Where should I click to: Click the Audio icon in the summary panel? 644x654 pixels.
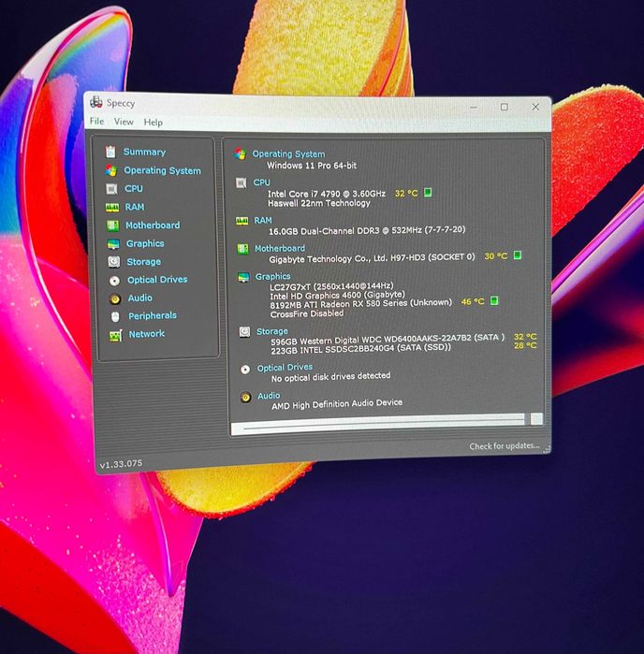pos(246,397)
